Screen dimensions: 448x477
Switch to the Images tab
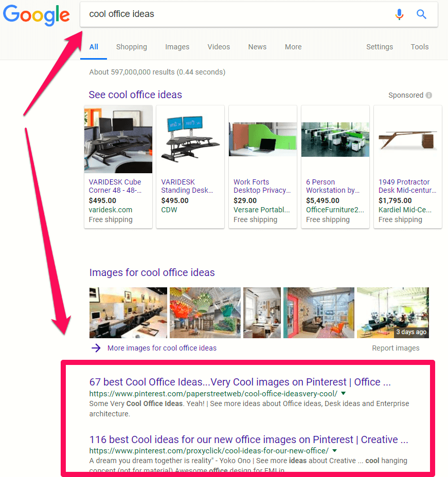click(177, 47)
